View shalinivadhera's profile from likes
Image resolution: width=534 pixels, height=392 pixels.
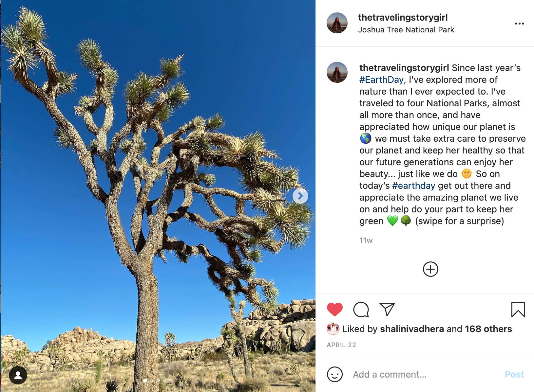pos(412,329)
